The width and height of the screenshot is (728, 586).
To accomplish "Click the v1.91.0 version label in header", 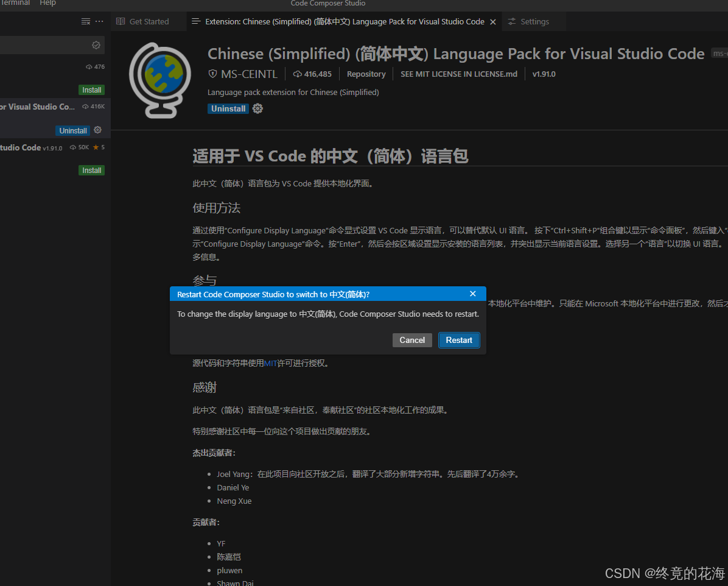I will [x=544, y=74].
